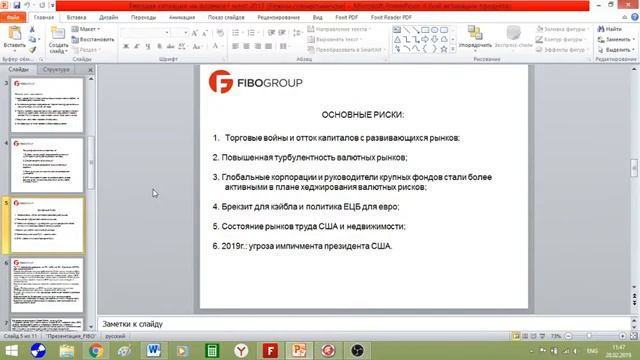
Task: Click the Decrease Font Size icon
Action: [x=204, y=33]
